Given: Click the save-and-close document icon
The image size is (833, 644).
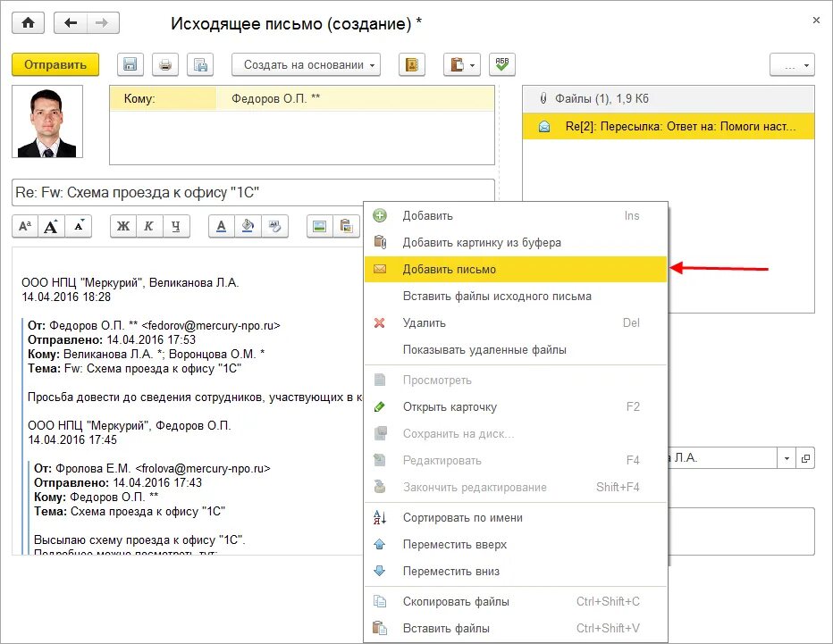Looking at the screenshot, I should tap(200, 65).
